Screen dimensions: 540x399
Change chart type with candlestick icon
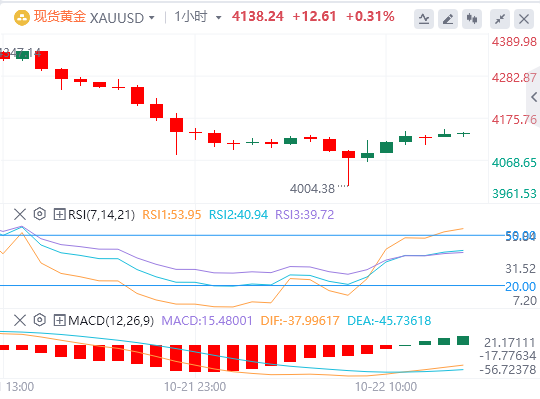[472, 19]
